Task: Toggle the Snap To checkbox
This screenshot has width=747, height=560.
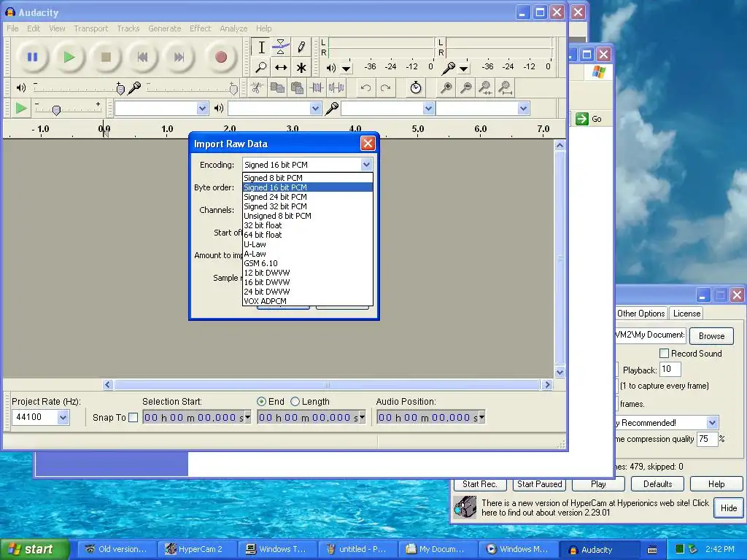Action: click(133, 418)
